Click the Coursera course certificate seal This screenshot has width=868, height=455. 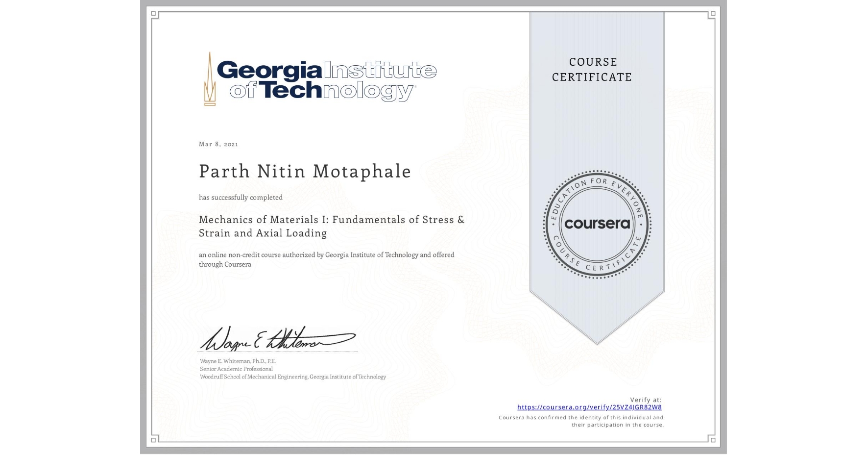click(x=597, y=225)
